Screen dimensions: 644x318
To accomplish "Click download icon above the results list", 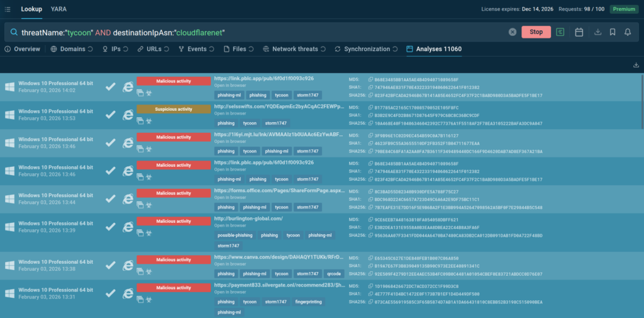I will pos(636,65).
